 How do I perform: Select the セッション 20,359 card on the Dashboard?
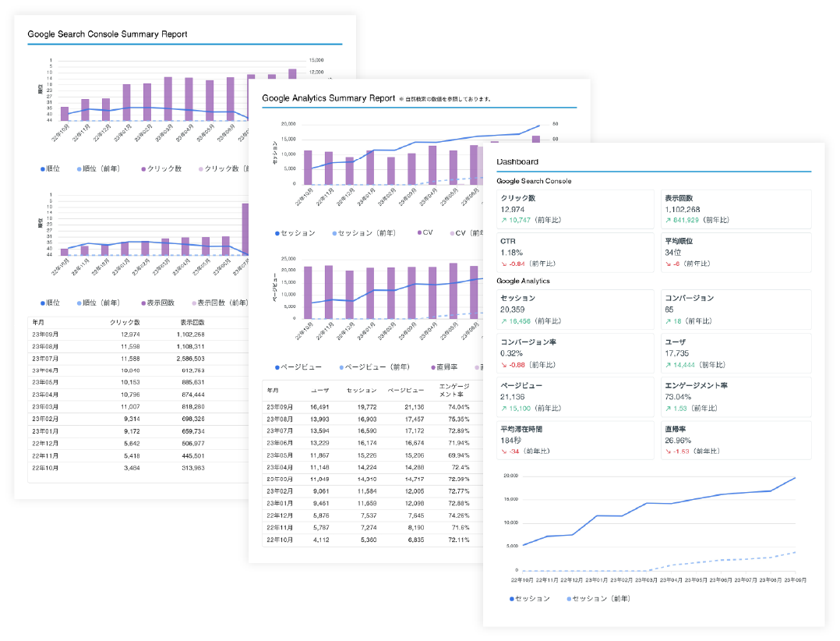pos(575,310)
